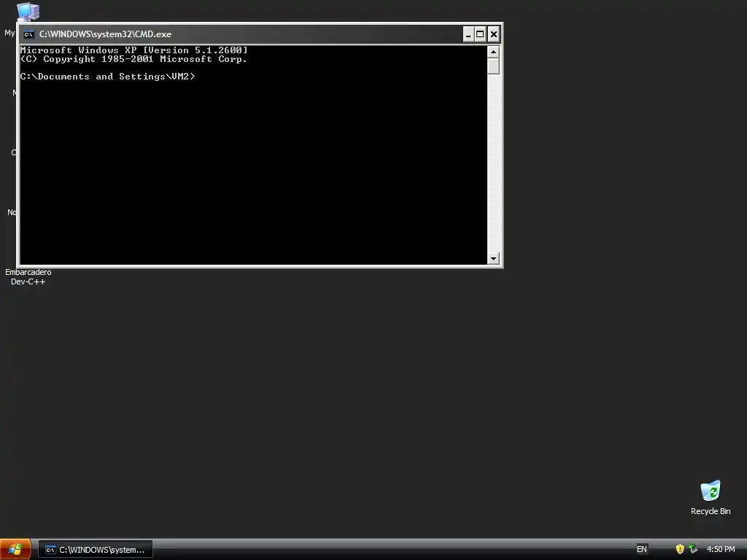The height and width of the screenshot is (560, 747).
Task: Click the Microsoft Windows XP version line
Action: point(134,50)
